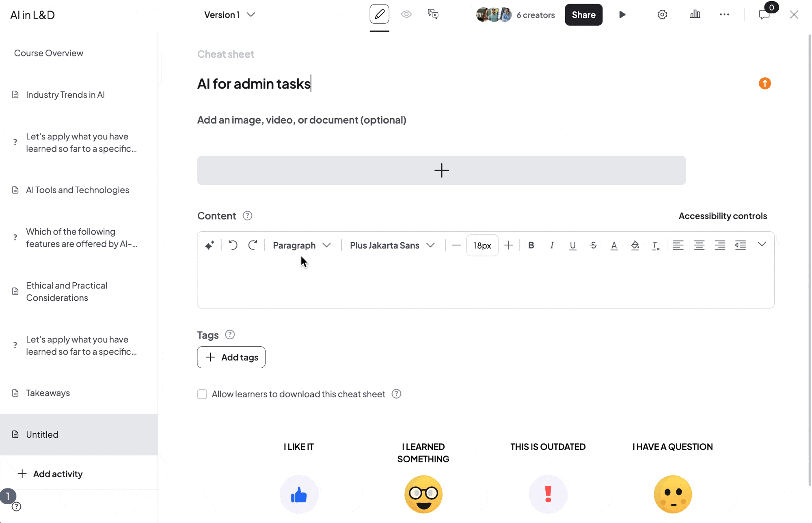This screenshot has width=812, height=523.
Task: Toggle italic formatting
Action: point(552,245)
